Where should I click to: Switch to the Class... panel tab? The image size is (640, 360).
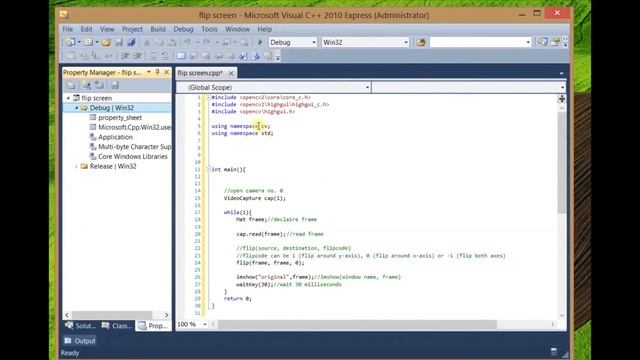point(118,326)
